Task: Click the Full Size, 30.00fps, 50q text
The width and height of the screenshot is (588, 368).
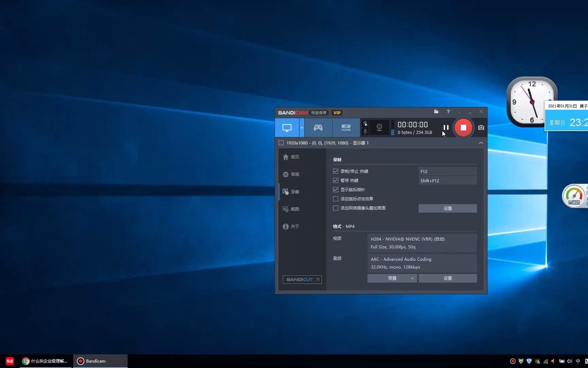Action: point(393,247)
